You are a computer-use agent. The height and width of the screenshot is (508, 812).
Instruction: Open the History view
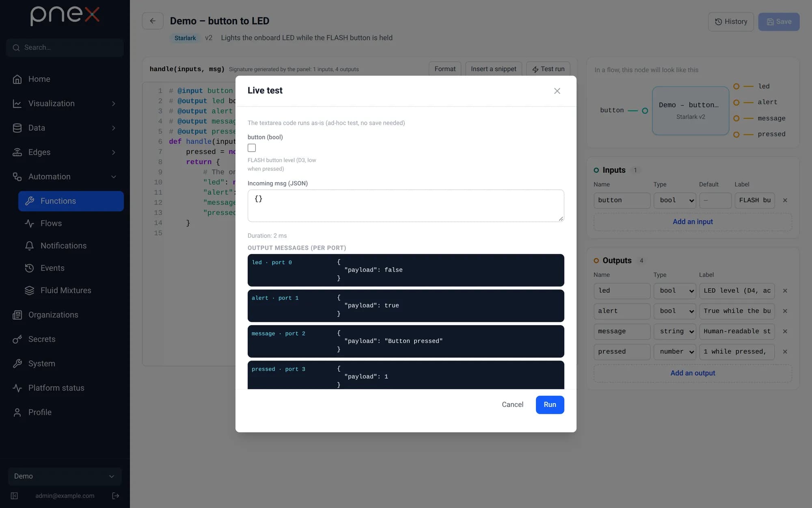pos(731,22)
